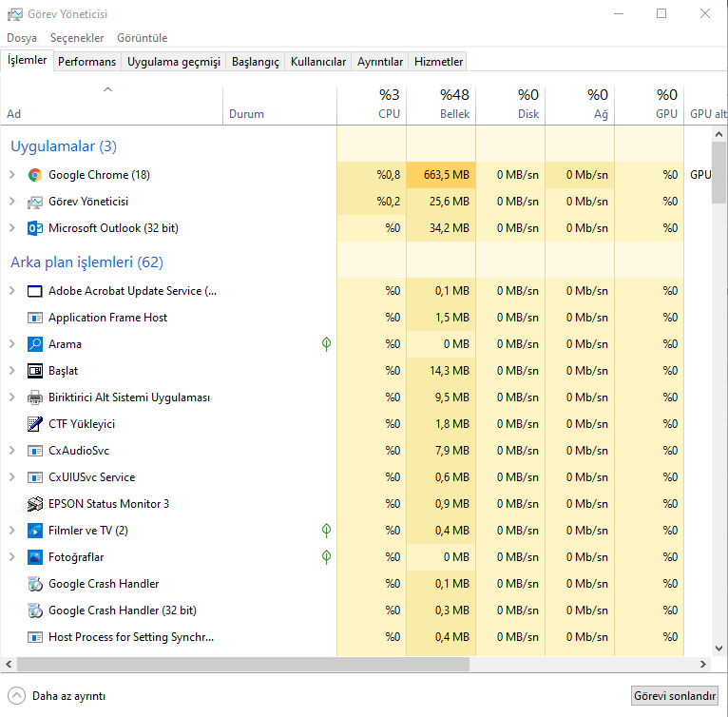Click the Host Process for Setting Synchr icon
The width and height of the screenshot is (728, 717).
[35, 637]
